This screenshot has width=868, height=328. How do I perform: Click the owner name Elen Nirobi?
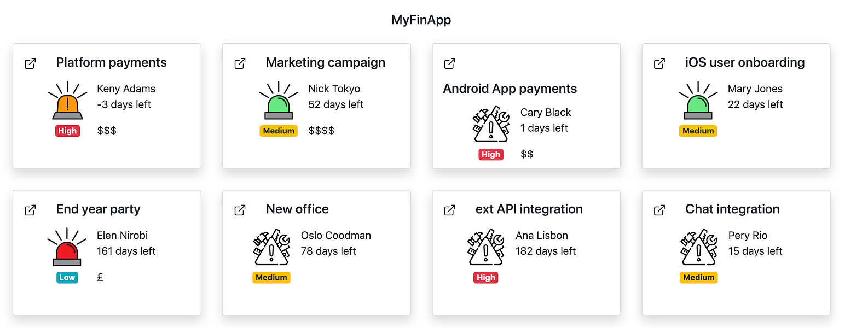tap(122, 235)
